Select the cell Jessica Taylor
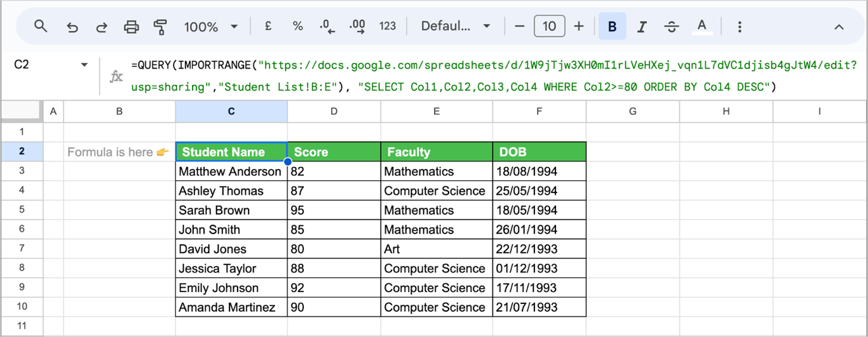Image resolution: width=868 pixels, height=337 pixels. click(x=231, y=268)
